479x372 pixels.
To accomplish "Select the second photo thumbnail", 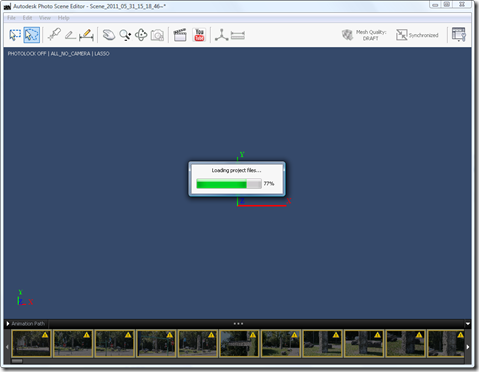I will [73, 343].
